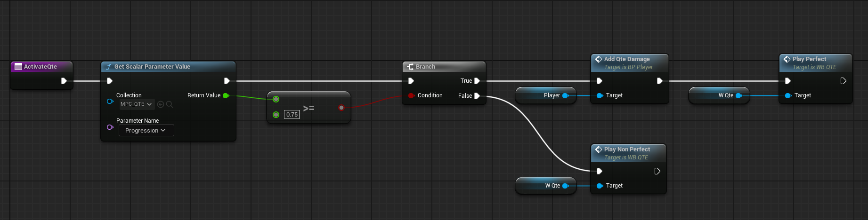Click the green Return Value output pin

pyautogui.click(x=226, y=95)
